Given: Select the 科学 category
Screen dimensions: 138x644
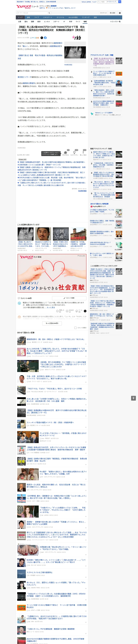Looking at the screenshot, I should tap(71, 22).
